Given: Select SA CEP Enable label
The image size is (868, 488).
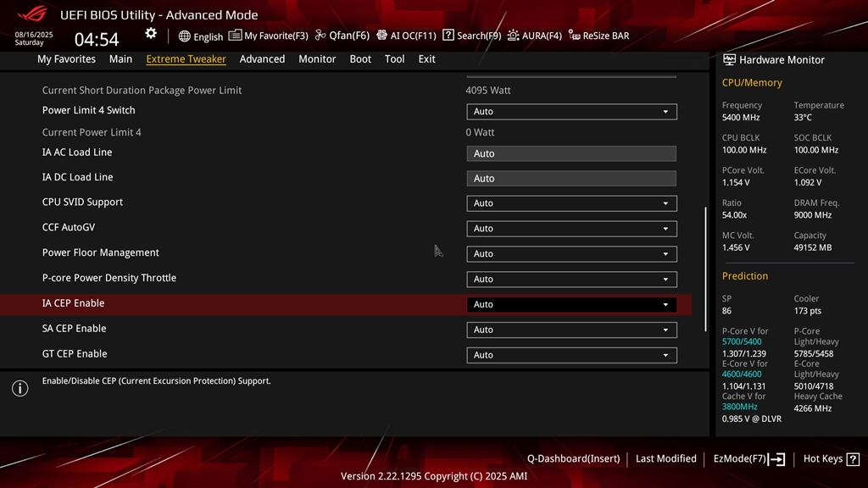Looking at the screenshot, I should [x=75, y=329].
